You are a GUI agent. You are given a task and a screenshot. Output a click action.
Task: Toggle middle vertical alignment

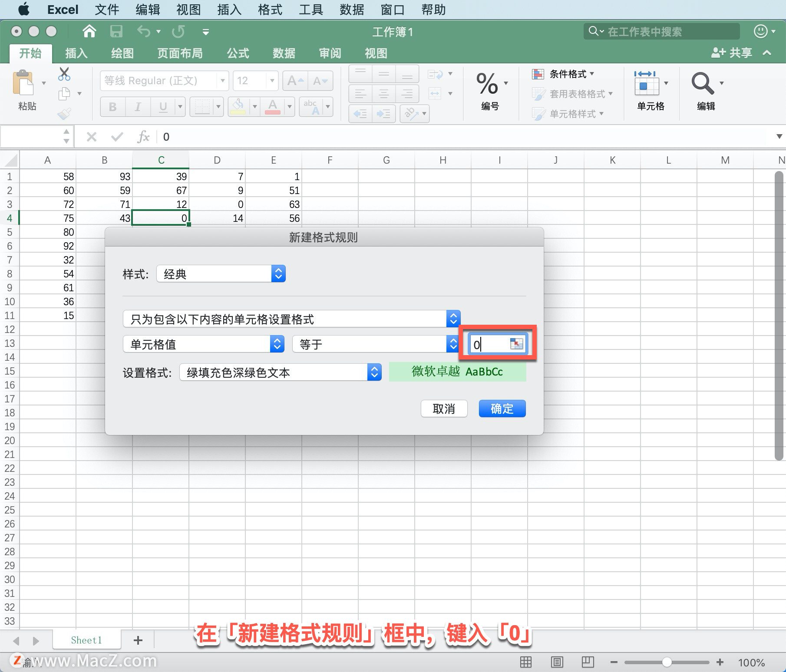click(384, 74)
